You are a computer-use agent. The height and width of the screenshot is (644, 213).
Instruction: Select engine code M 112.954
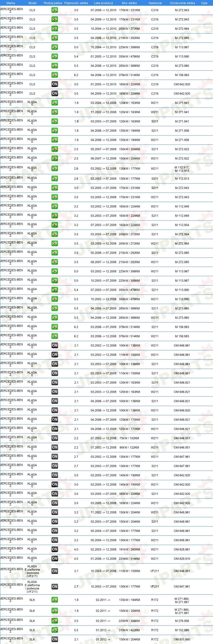point(182,225)
